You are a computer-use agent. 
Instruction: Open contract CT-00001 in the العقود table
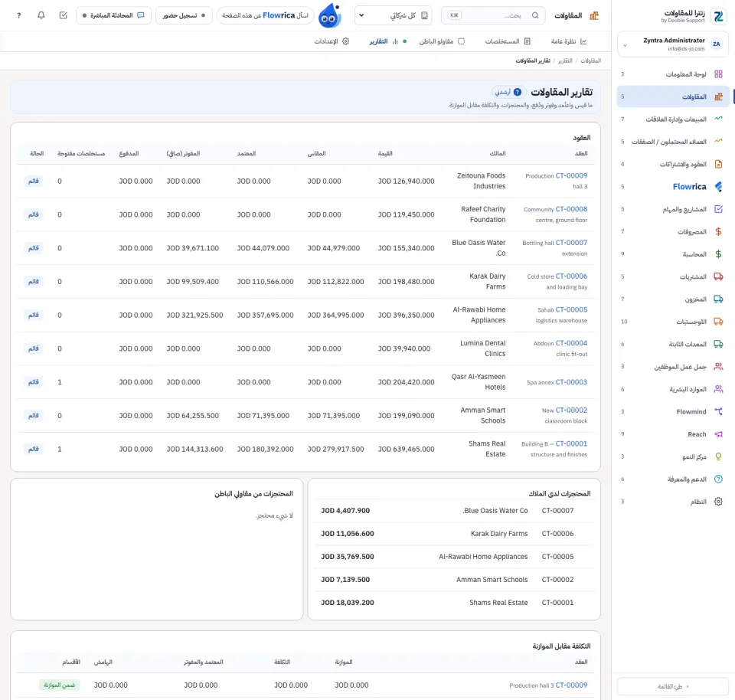tap(571, 443)
